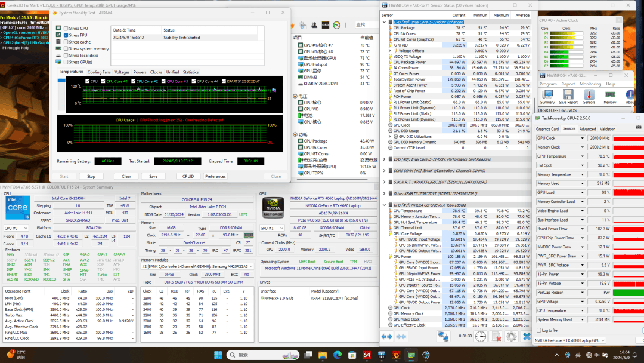Open sensor settings gear icon
This screenshot has height=363, width=644.
click(512, 336)
